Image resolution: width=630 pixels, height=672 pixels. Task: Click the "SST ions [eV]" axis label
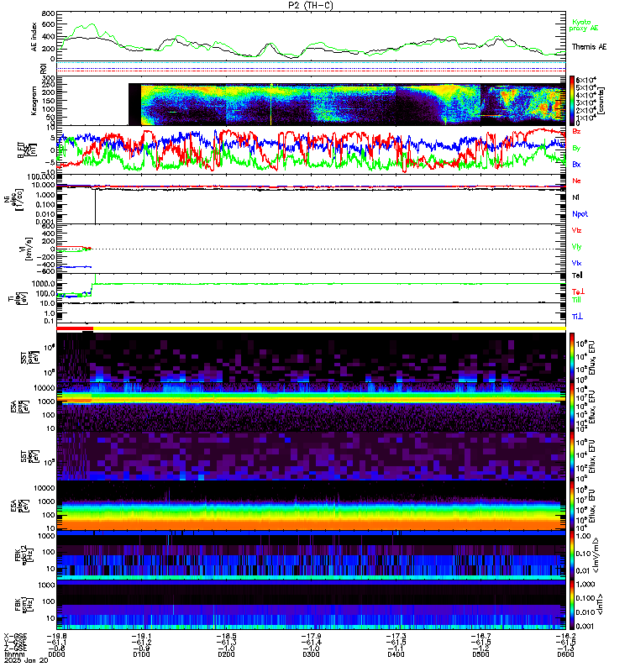pyautogui.click(x=29, y=358)
